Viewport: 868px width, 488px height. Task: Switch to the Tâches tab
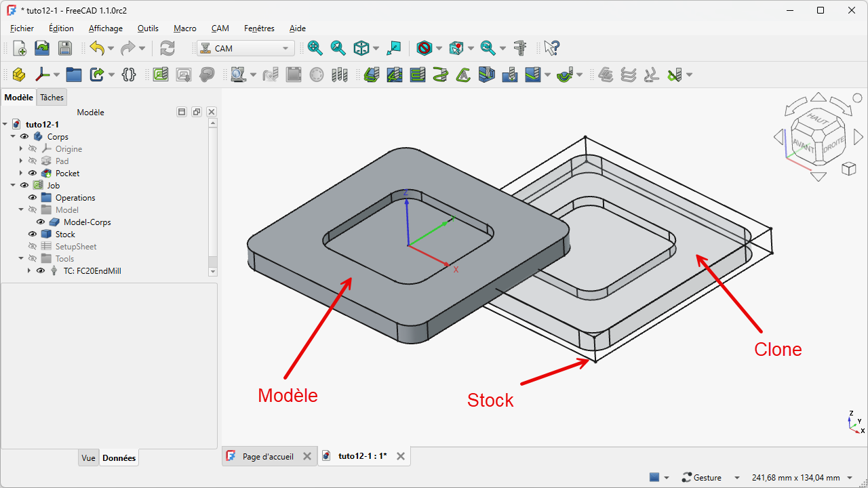[52, 98]
